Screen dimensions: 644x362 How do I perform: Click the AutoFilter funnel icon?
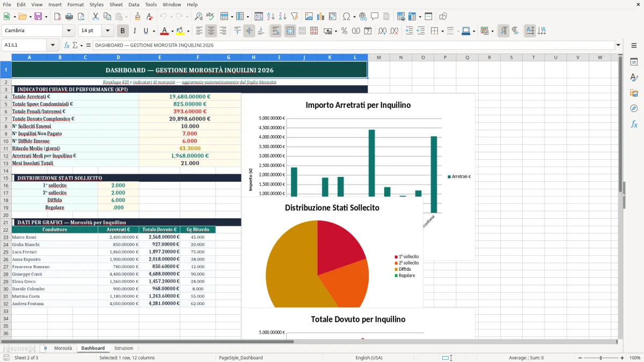(x=294, y=17)
